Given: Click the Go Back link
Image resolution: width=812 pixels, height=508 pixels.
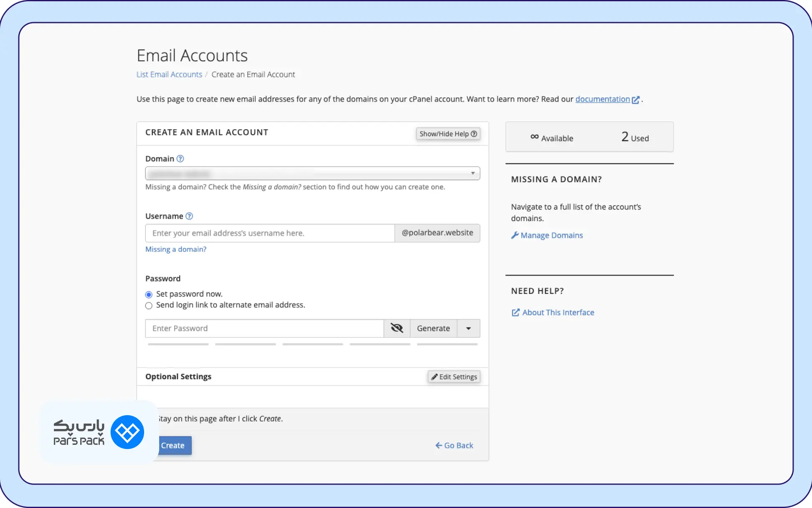Looking at the screenshot, I should click(x=454, y=446).
